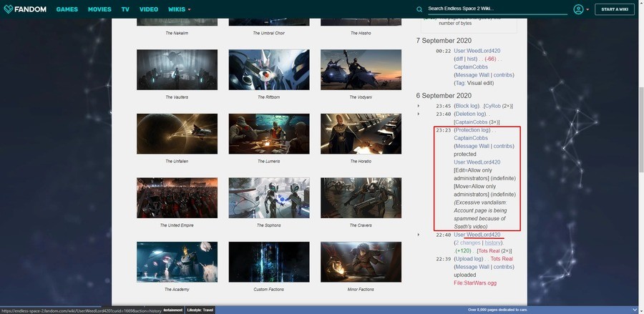Image resolution: width=644 pixels, height=314 pixels.
Task: Click The Vaulters caption text
Action: click(x=177, y=97)
